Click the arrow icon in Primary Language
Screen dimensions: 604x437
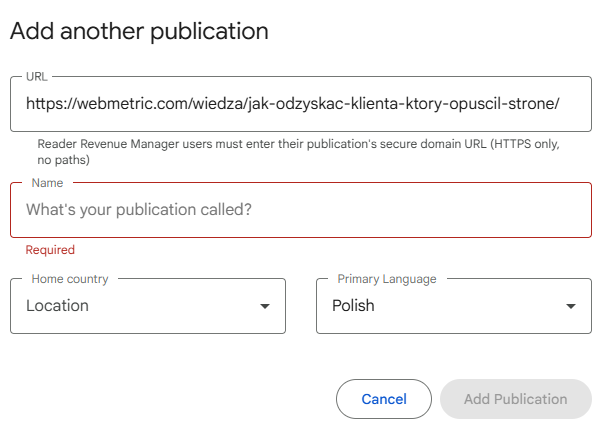pyautogui.click(x=571, y=306)
